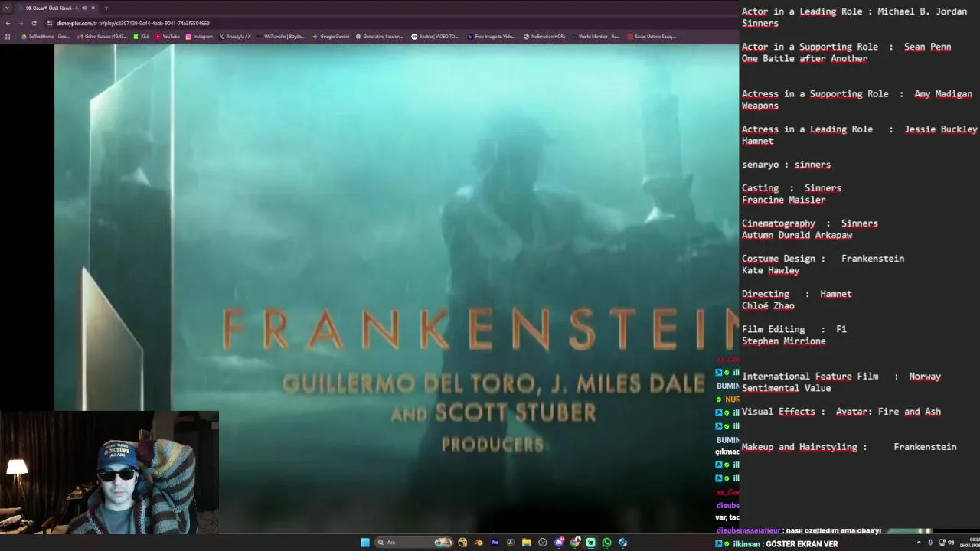
Task: Open the Google Gemini bookmark
Action: tap(331, 37)
